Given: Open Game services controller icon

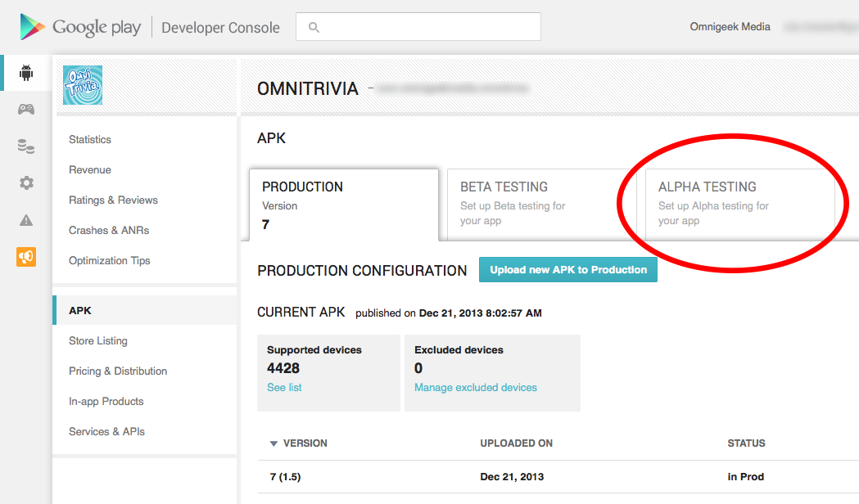Looking at the screenshot, I should click(x=26, y=110).
